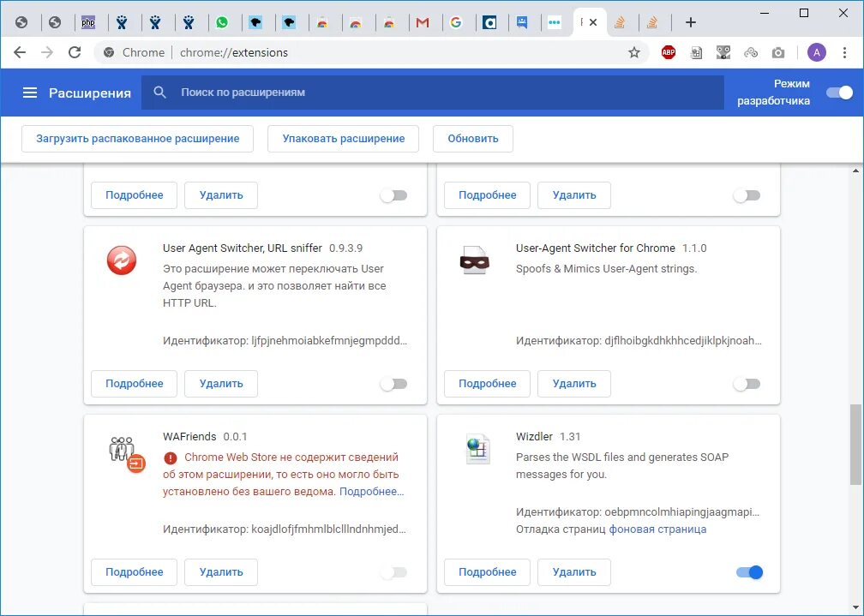Click Удалить for User Agent Switcher, URL sniffer

[x=221, y=384]
